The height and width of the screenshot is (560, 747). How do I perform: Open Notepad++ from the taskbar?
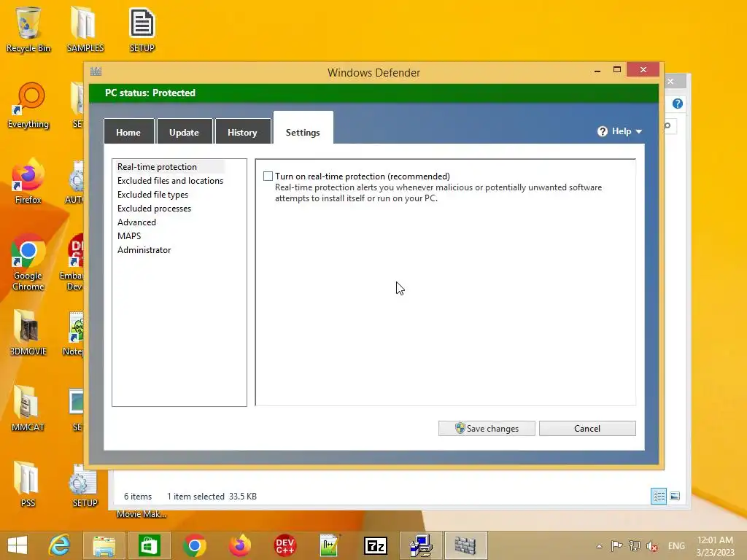point(330,545)
